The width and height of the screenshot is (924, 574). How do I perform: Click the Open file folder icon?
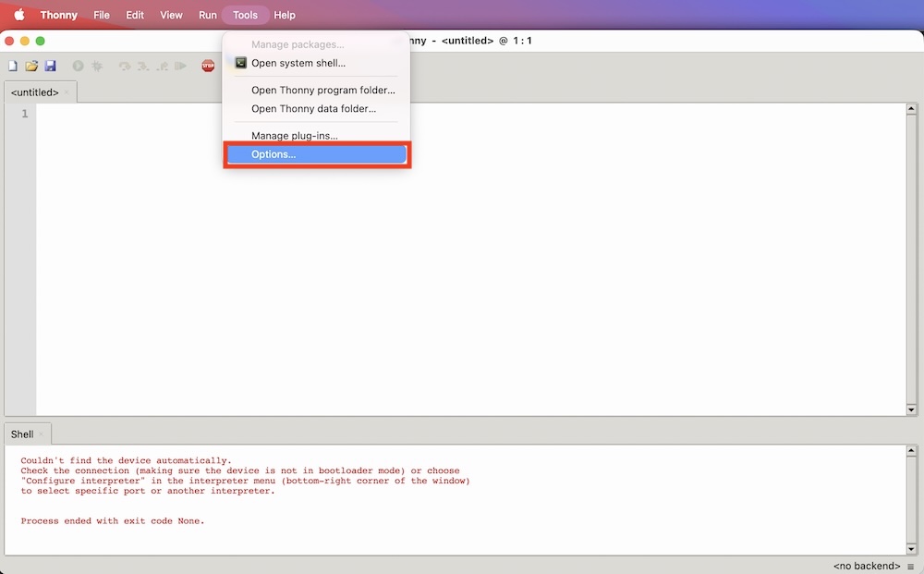pos(31,67)
